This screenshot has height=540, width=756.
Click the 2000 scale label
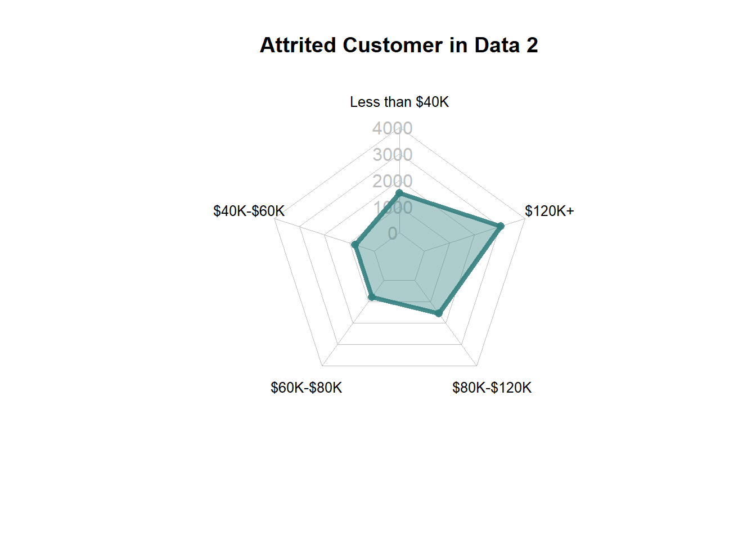393,181
